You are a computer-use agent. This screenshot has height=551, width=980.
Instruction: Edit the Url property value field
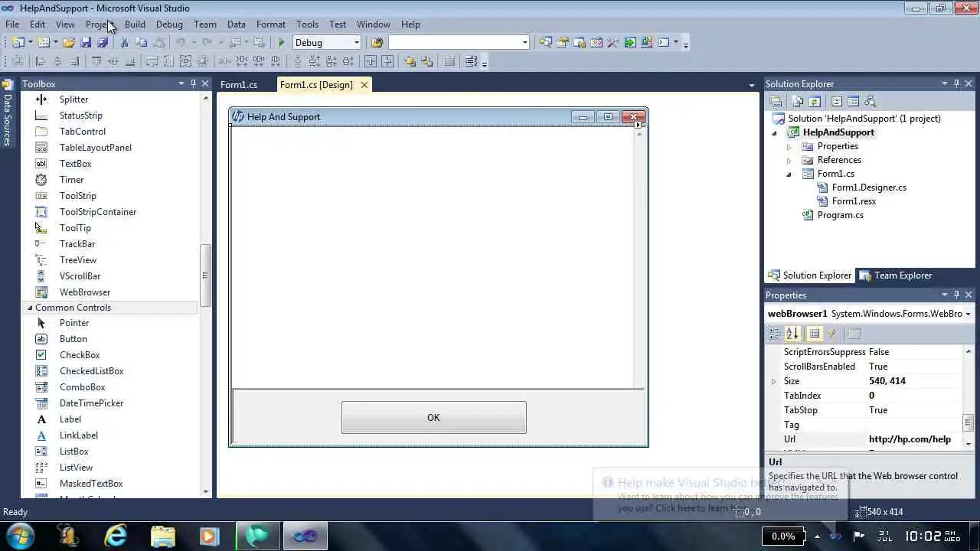tap(914, 439)
